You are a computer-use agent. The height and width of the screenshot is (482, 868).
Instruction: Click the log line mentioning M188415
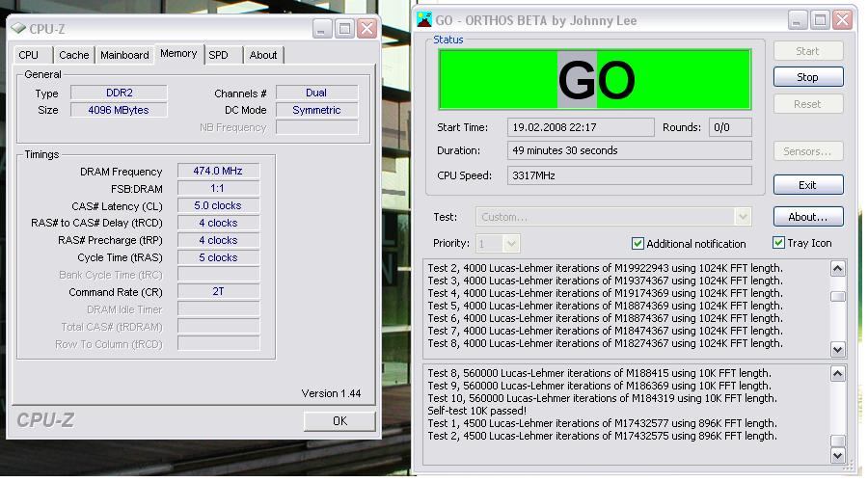point(600,373)
